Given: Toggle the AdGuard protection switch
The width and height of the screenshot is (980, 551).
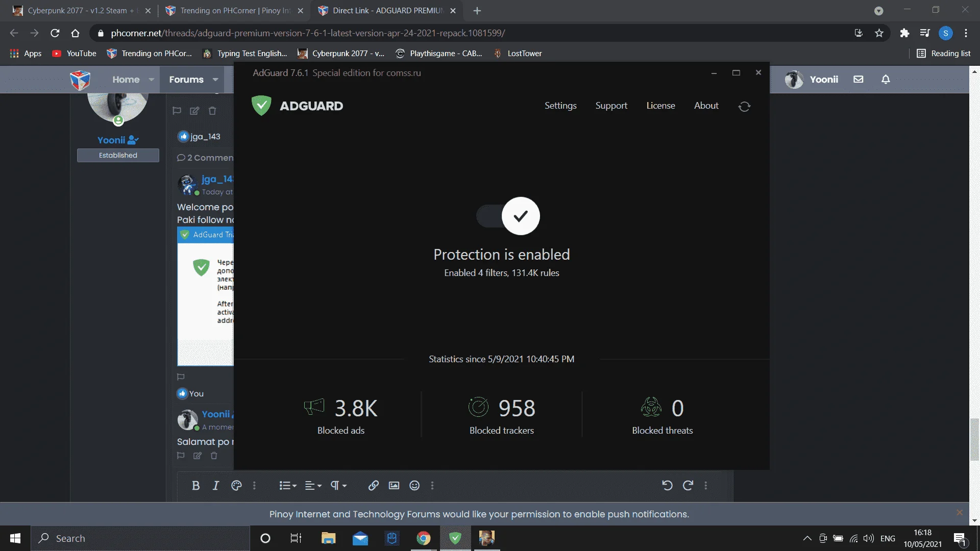Looking at the screenshot, I should point(508,216).
